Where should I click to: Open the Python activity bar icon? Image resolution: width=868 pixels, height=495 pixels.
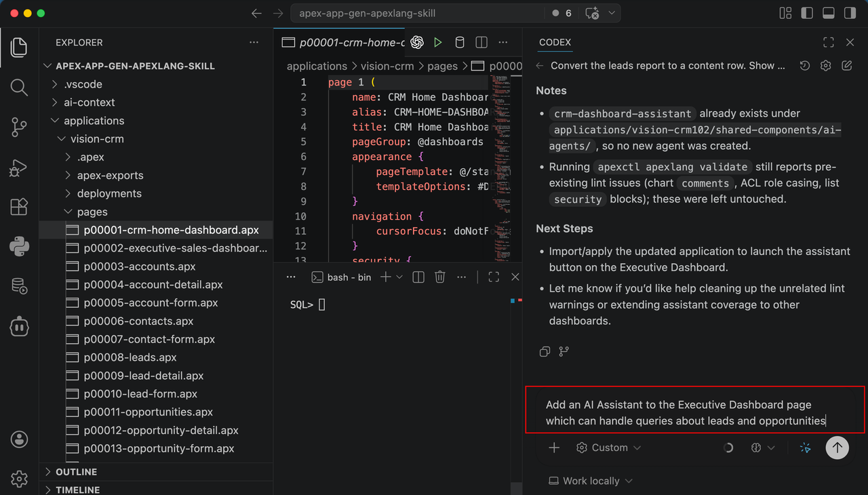click(x=19, y=247)
